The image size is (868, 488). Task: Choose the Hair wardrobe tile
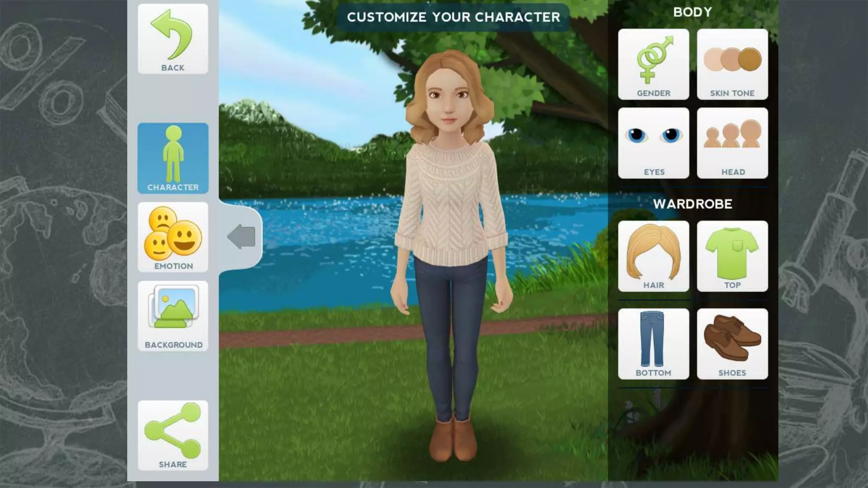[653, 256]
